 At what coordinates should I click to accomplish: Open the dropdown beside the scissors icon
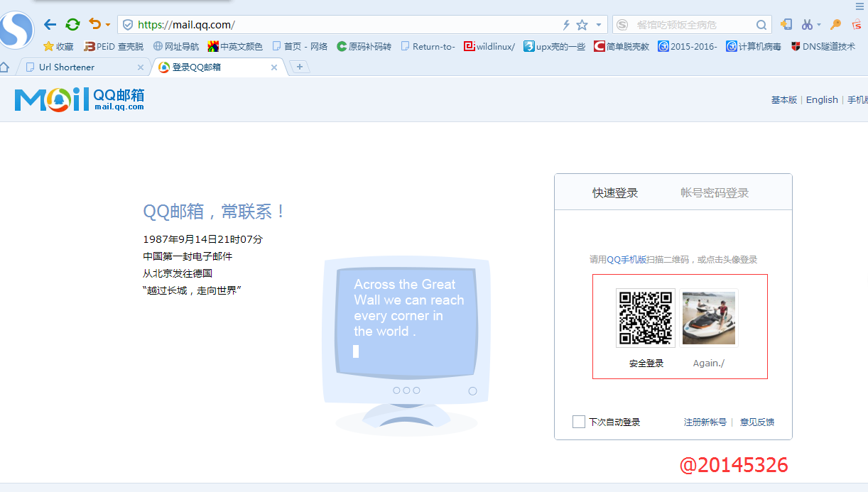click(x=819, y=25)
